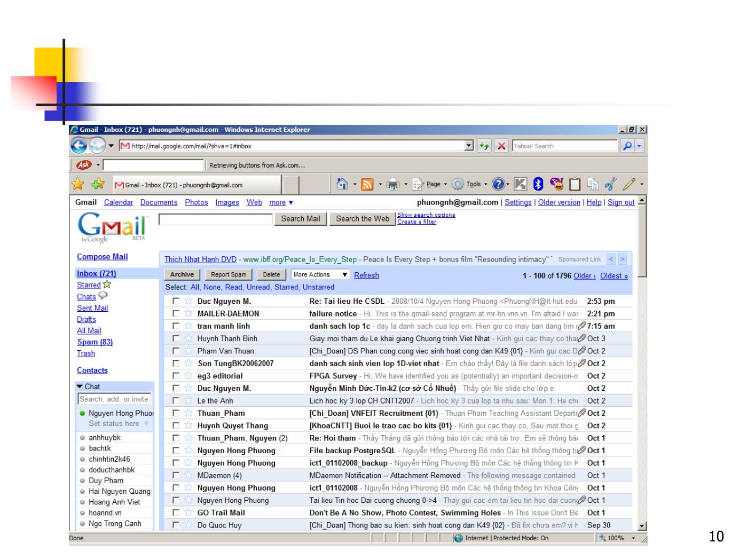The image size is (747, 560).
Task: Click the Archive button
Action: pos(182,274)
